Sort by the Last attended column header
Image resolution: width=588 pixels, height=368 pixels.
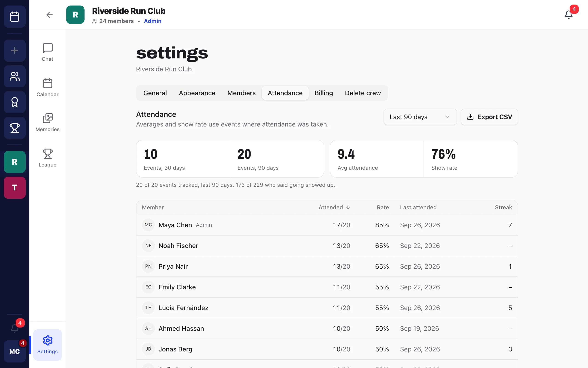pos(418,207)
